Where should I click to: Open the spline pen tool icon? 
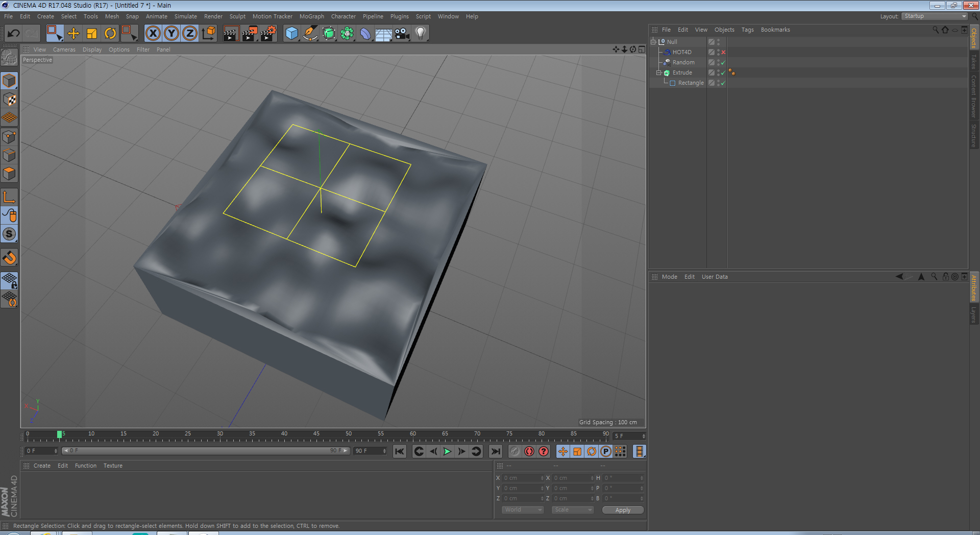click(310, 34)
